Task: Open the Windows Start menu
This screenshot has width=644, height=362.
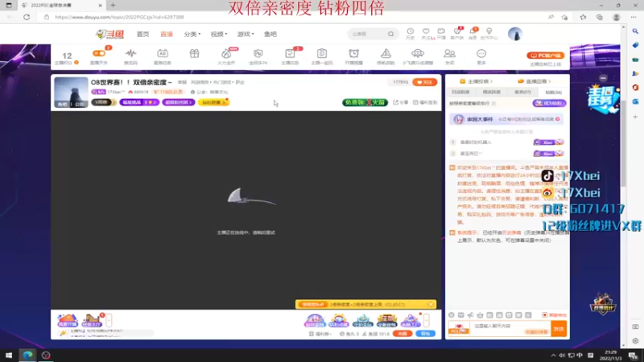Action: tap(9, 355)
